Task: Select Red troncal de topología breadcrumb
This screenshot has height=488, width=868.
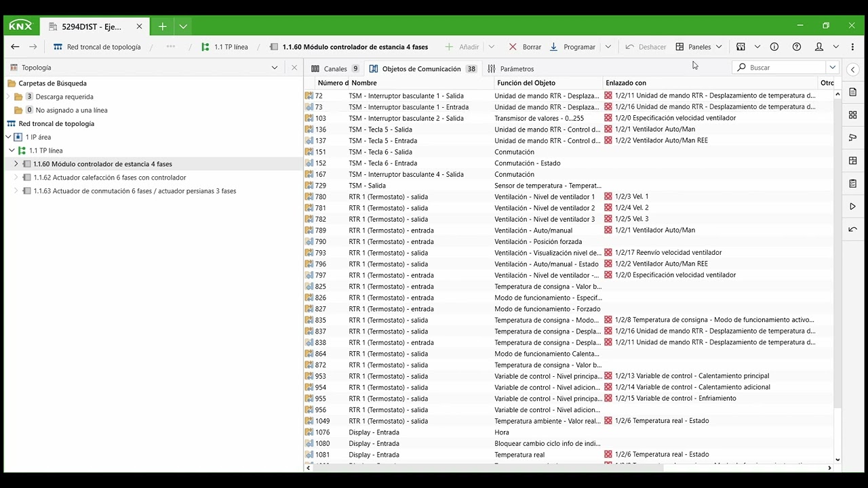Action: click(x=97, y=47)
